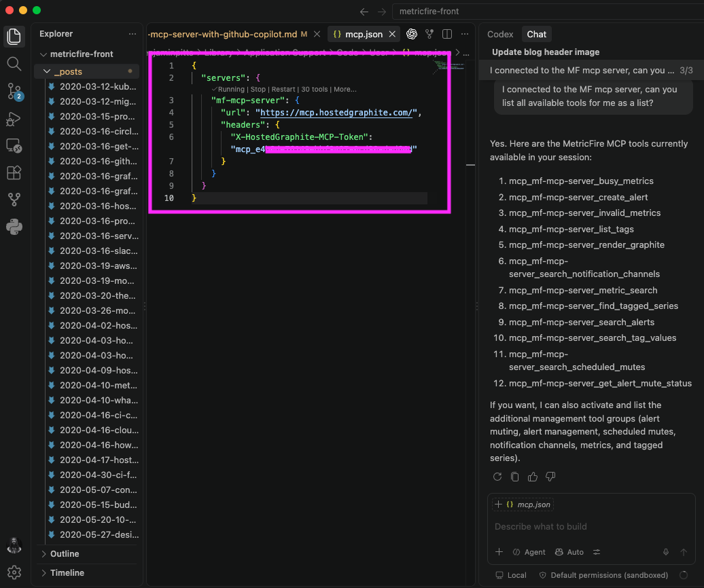Viewport: 704px width, 588px height.
Task: Close the github-copilot.md editor tab
Action: pos(317,34)
